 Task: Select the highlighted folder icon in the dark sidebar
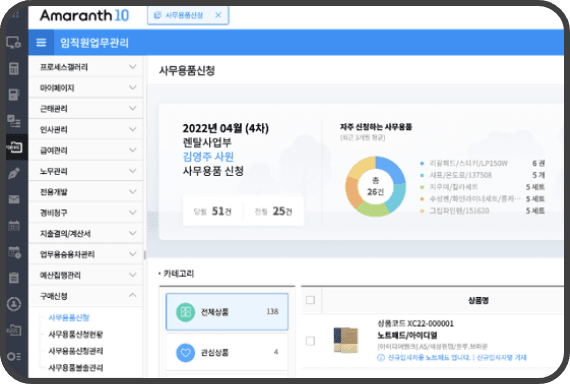[15, 147]
